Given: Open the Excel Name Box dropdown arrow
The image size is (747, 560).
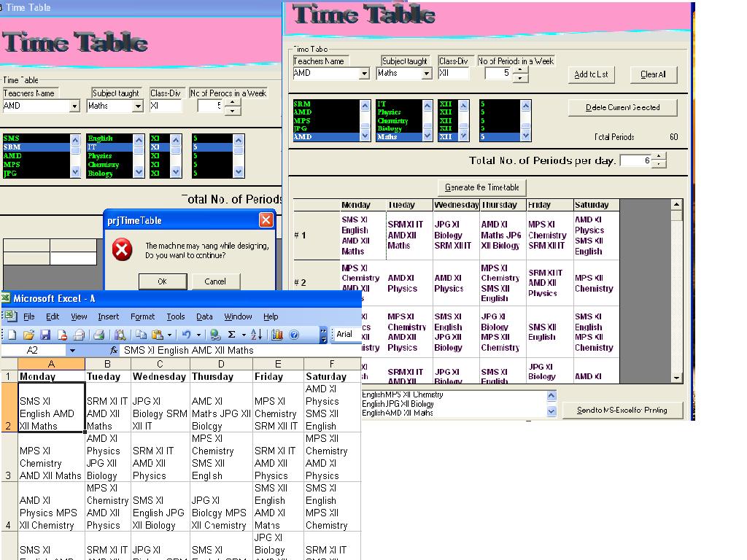Looking at the screenshot, I should [72, 351].
